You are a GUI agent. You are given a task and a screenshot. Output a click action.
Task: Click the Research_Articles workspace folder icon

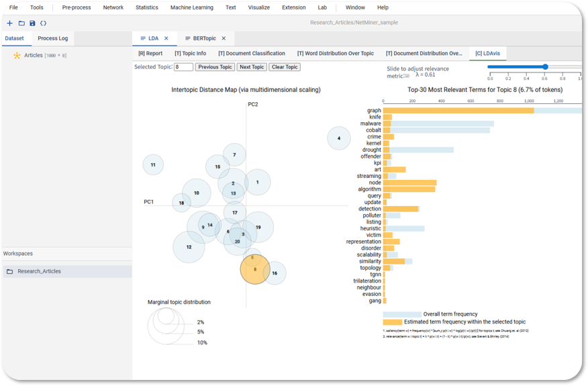(10, 272)
